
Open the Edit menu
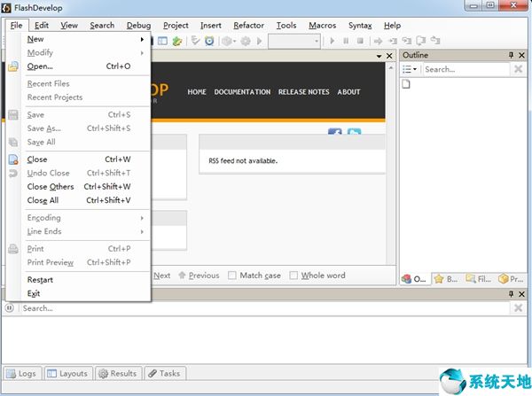42,26
